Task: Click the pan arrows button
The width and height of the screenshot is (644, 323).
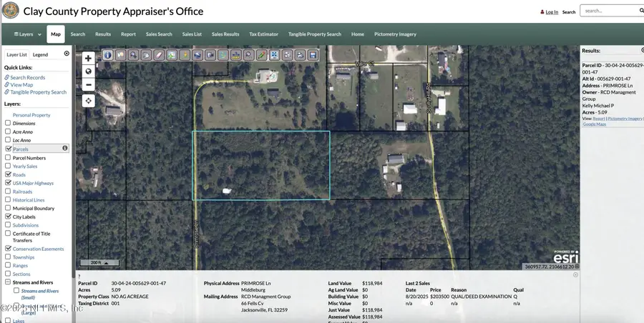Action: click(x=88, y=101)
